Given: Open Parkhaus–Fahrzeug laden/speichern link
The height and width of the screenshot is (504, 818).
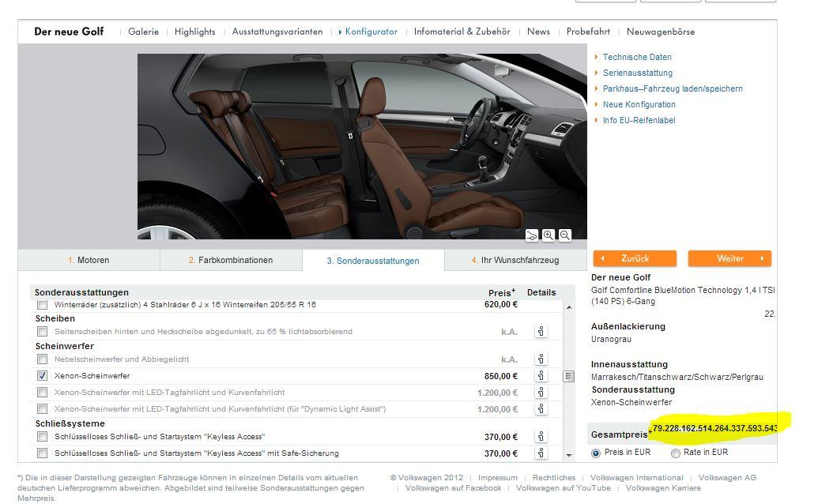Looking at the screenshot, I should pyautogui.click(x=673, y=88).
